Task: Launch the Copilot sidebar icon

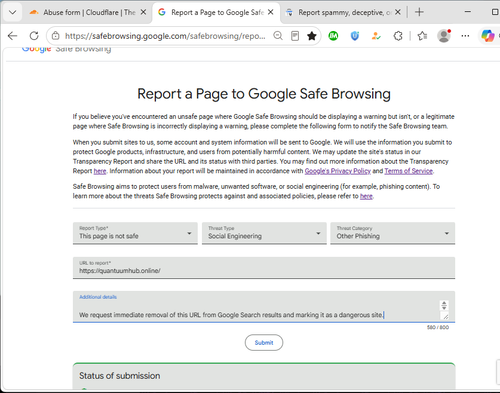Action: tap(488, 36)
